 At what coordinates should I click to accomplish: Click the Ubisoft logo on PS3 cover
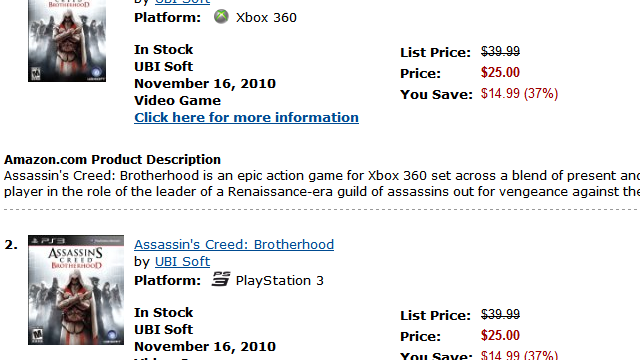click(x=111, y=336)
